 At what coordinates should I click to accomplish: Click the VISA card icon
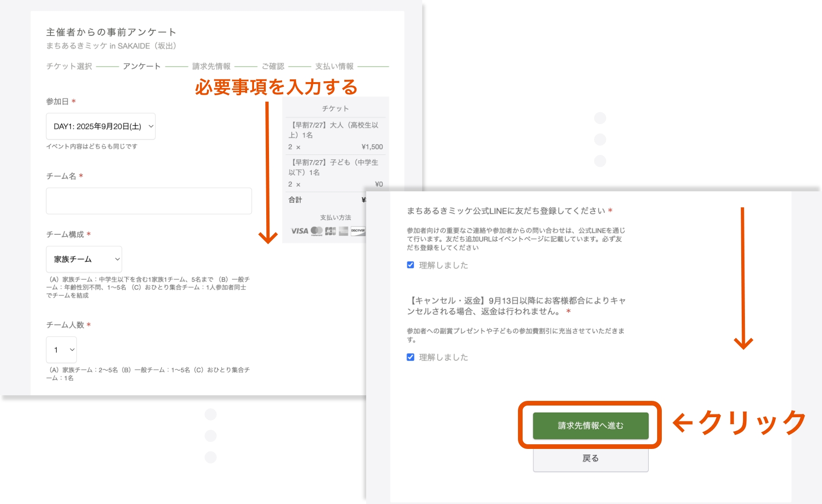tap(299, 231)
